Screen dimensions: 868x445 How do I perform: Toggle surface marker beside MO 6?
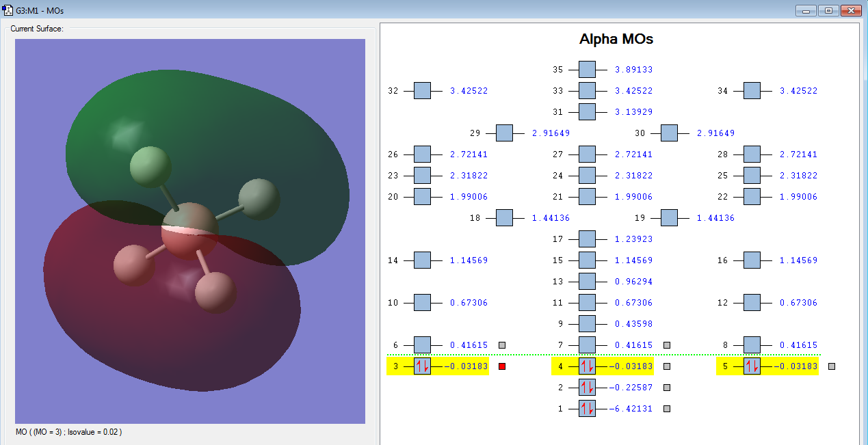(x=502, y=345)
